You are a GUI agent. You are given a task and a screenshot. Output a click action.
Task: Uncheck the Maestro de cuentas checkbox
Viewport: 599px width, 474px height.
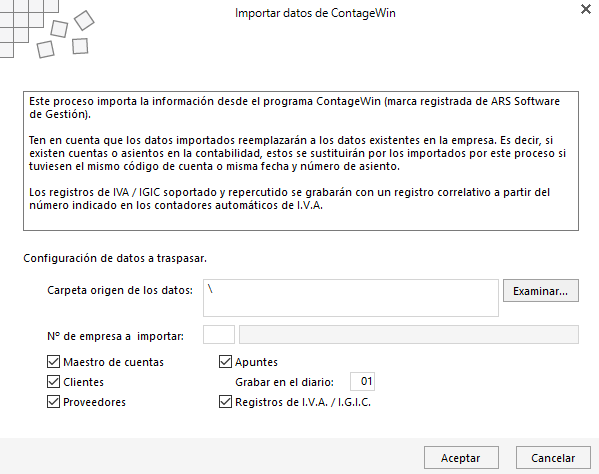click(53, 361)
